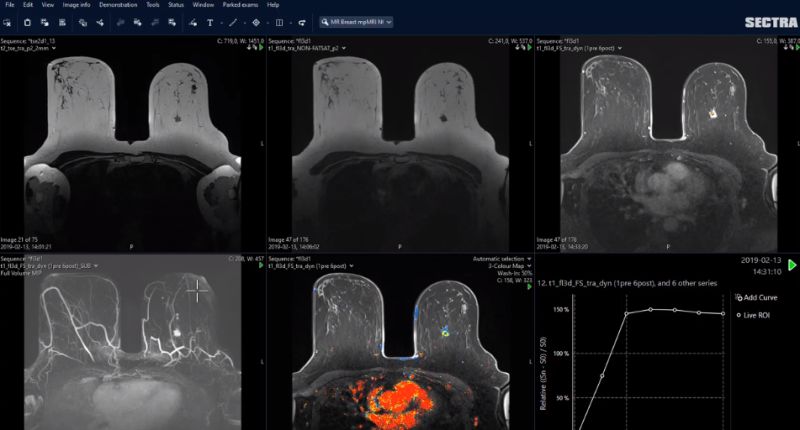The height and width of the screenshot is (430, 800).
Task: Click the '12. t1_fl3d_FS_tra_dyn' graph title
Action: [627, 283]
